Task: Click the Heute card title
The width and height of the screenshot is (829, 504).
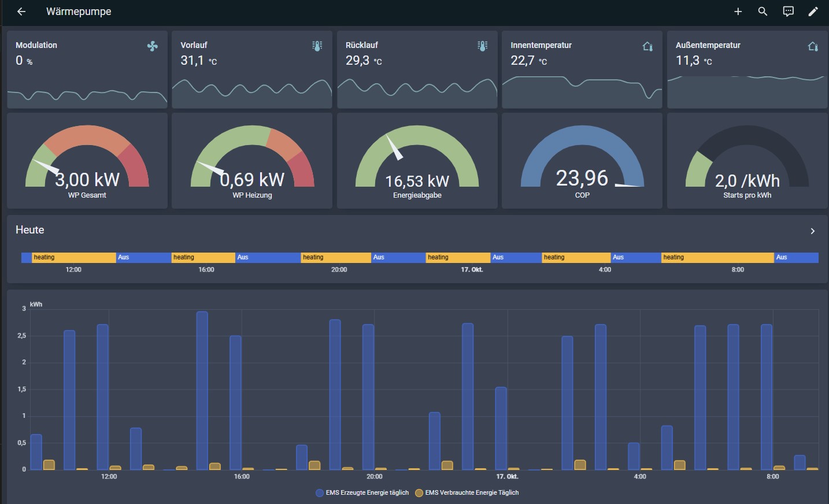Action: point(30,230)
